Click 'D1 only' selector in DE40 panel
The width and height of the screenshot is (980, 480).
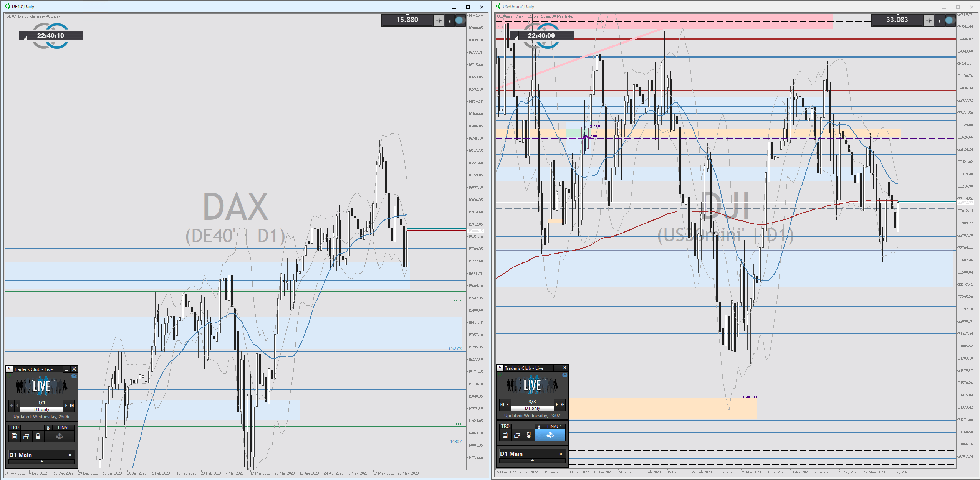(x=41, y=409)
